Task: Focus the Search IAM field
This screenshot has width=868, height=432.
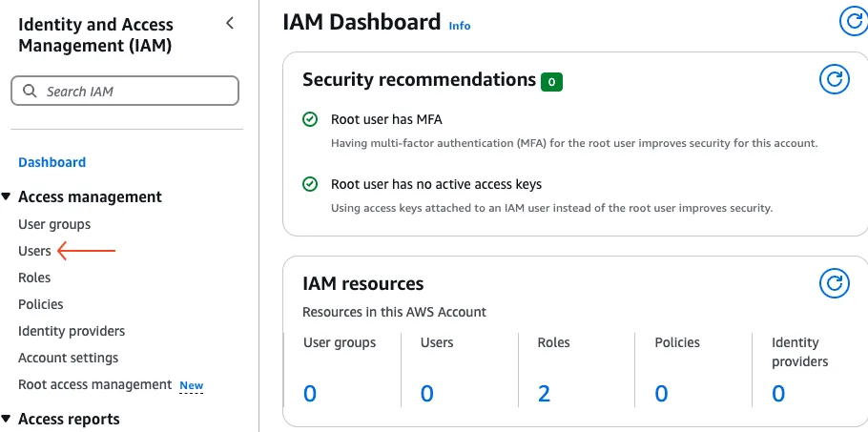Action: [125, 91]
